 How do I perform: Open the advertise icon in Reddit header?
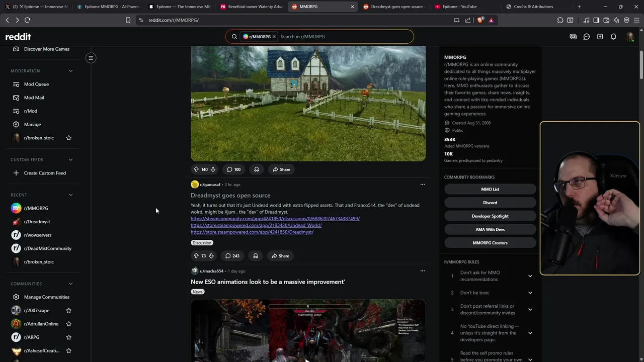click(573, 37)
